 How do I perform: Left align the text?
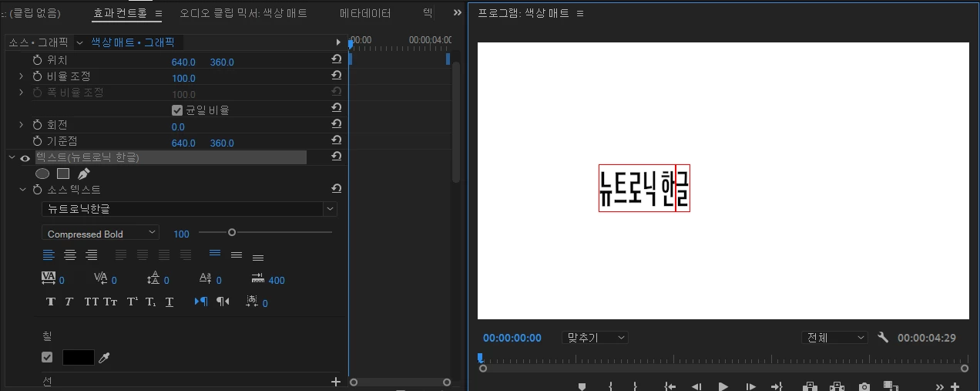point(49,255)
